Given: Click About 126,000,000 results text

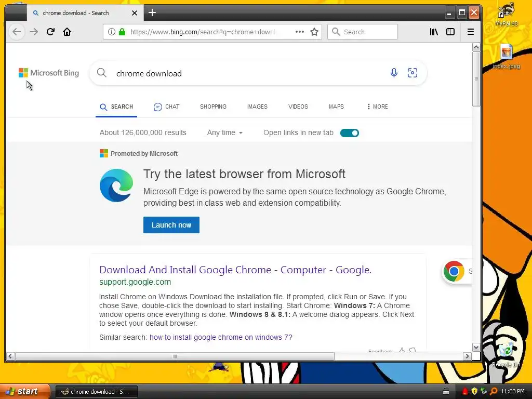Looking at the screenshot, I should [x=143, y=132].
